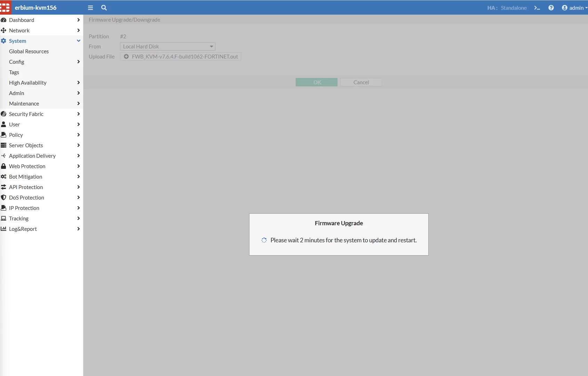
Task: Expand the Tracking chevron
Action: point(78,218)
